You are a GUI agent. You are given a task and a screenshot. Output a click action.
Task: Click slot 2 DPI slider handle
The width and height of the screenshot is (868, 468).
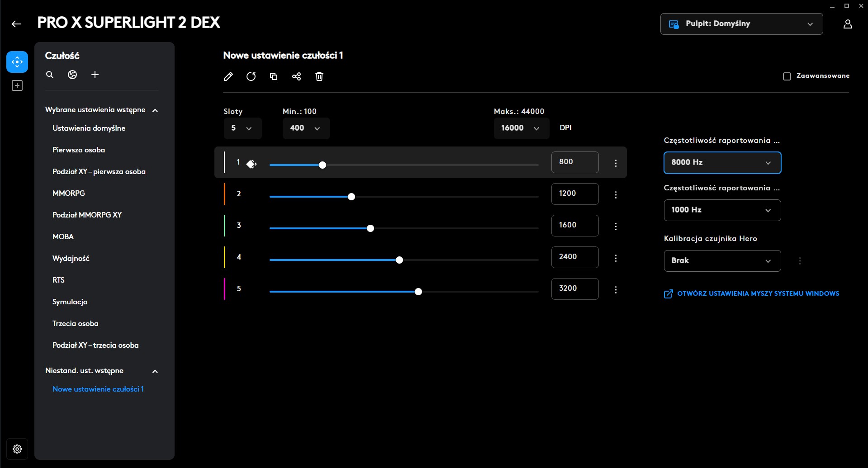pyautogui.click(x=351, y=197)
